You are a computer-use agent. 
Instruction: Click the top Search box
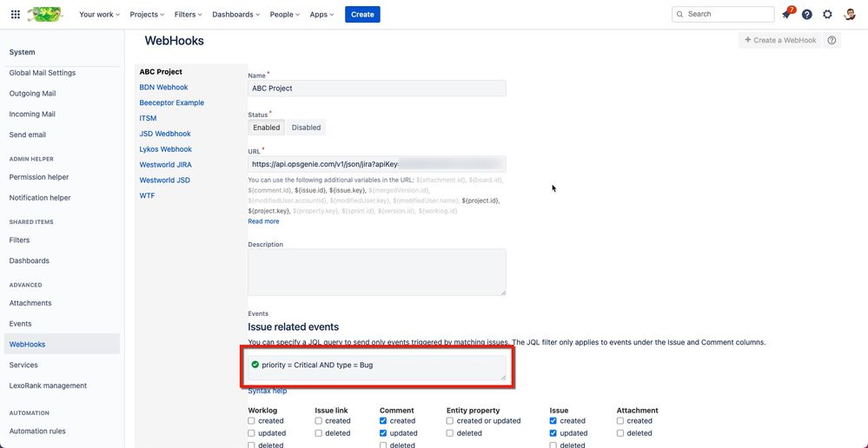click(x=723, y=15)
